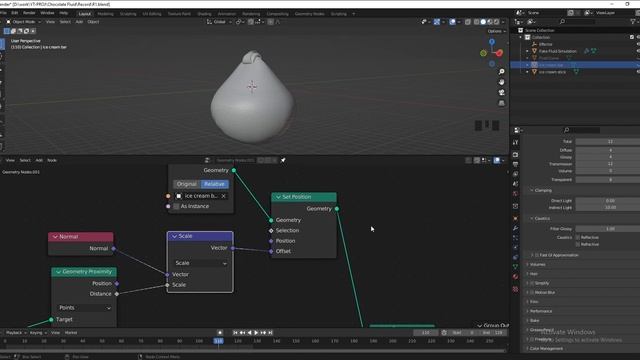The image size is (640, 360).
Task: Open the Window menu
Action: [x=47, y=13]
